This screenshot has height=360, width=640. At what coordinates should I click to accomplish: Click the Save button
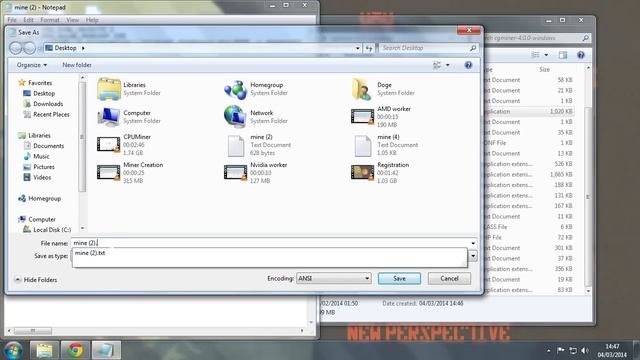tap(399, 278)
